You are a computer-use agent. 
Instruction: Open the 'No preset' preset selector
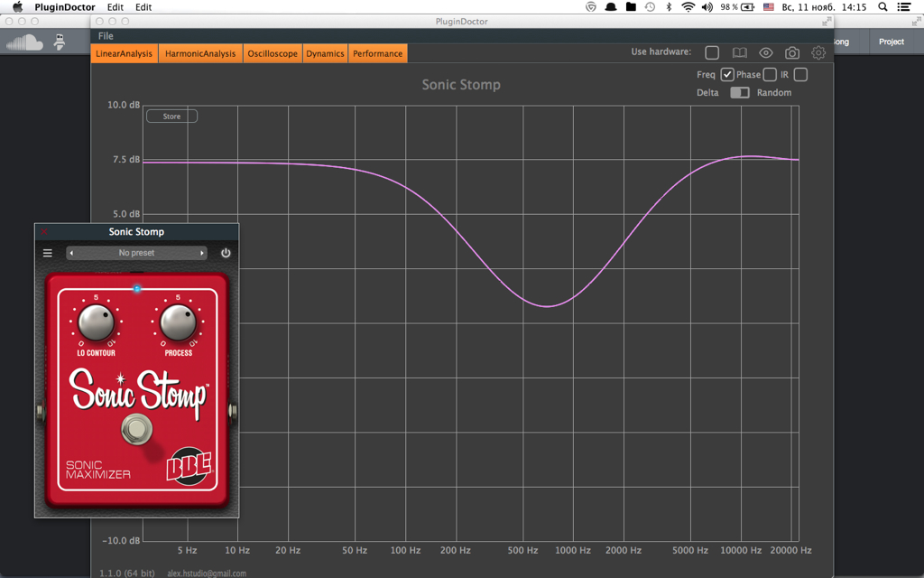pos(137,253)
